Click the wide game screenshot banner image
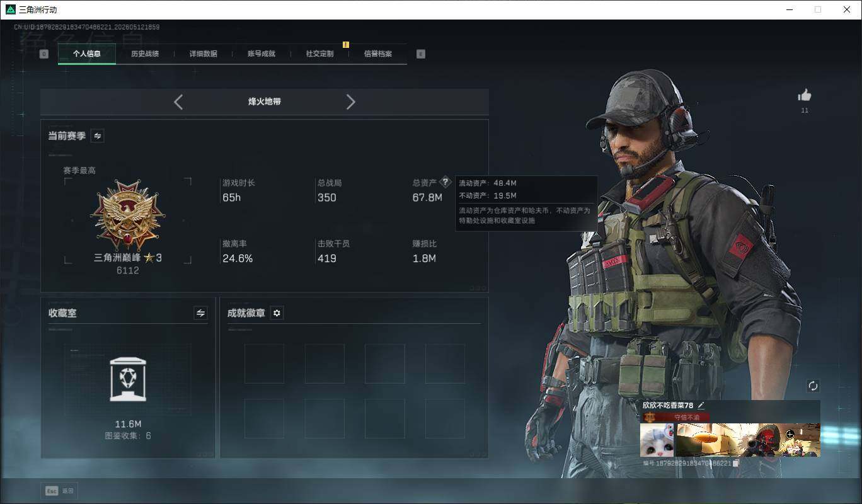Screen dimensions: 862x504 pyautogui.click(x=748, y=440)
